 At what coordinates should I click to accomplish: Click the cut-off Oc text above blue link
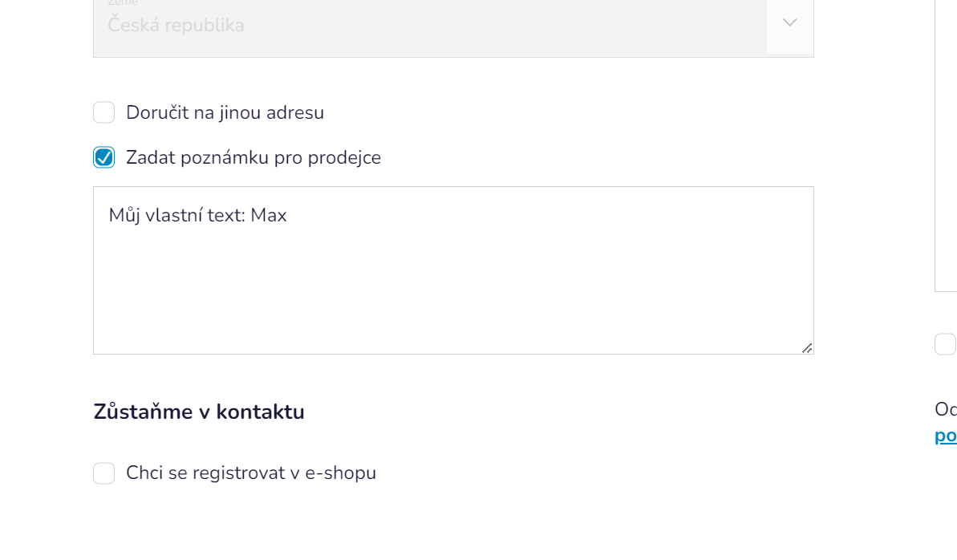point(946,409)
